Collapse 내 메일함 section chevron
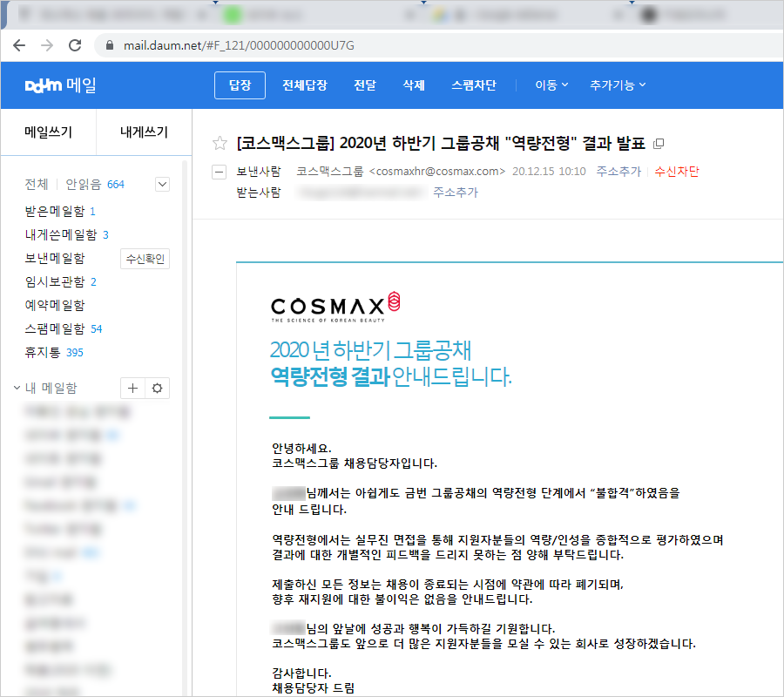784x697 pixels. (x=17, y=388)
